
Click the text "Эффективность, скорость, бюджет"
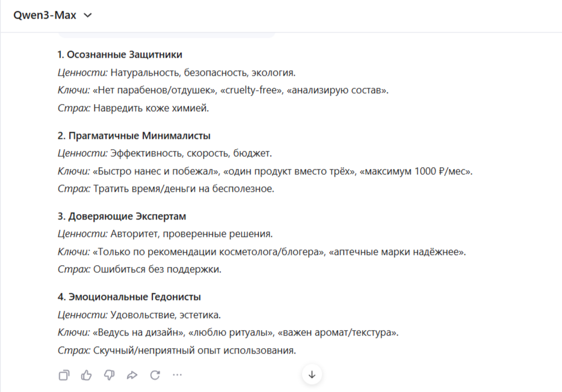(x=191, y=153)
